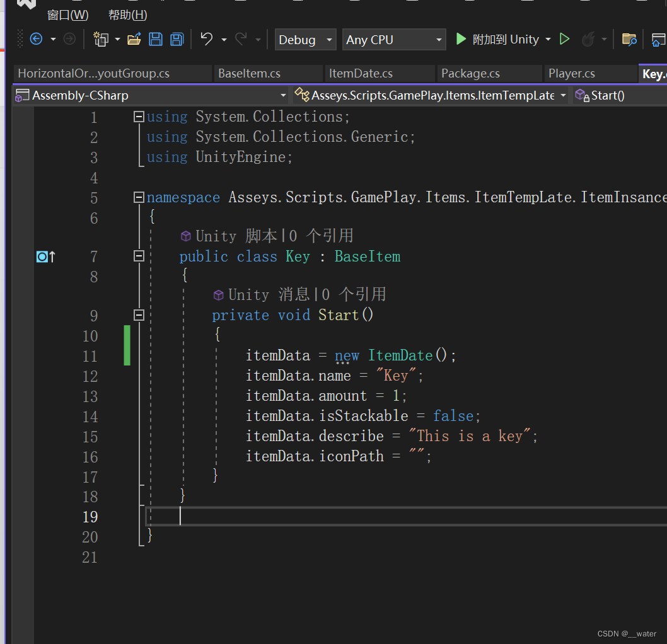The image size is (667, 644).
Task: Collapse the Start method block
Action: (x=139, y=315)
